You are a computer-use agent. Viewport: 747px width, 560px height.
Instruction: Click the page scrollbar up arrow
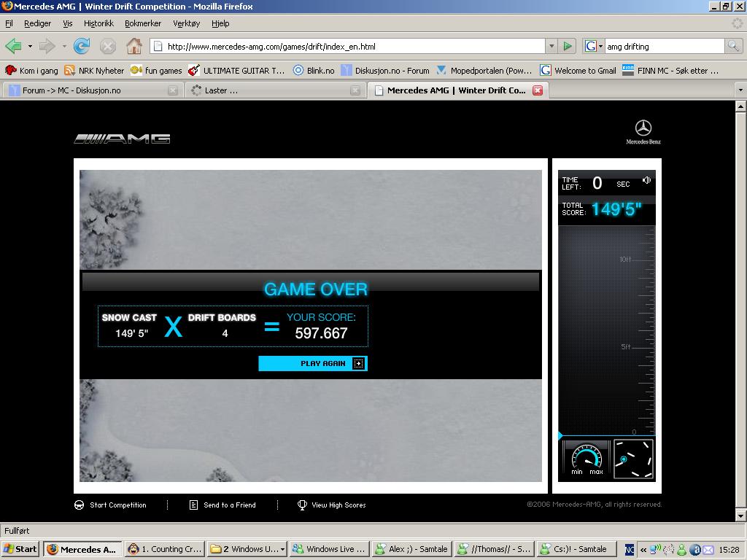(740, 106)
